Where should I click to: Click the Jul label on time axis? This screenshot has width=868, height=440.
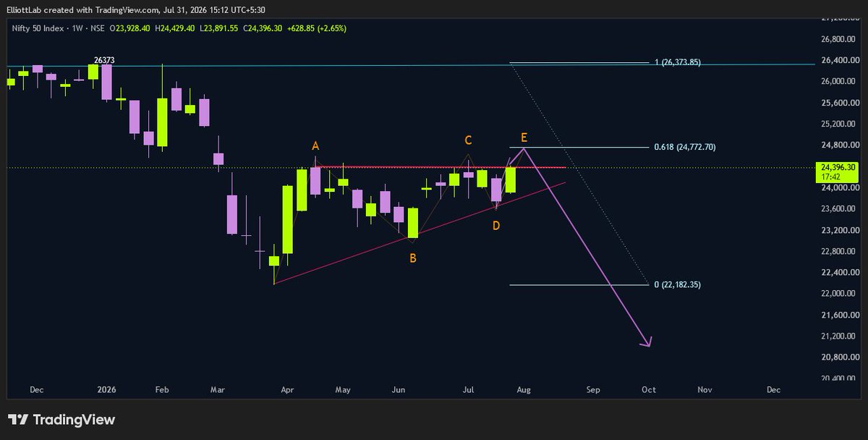tap(468, 389)
